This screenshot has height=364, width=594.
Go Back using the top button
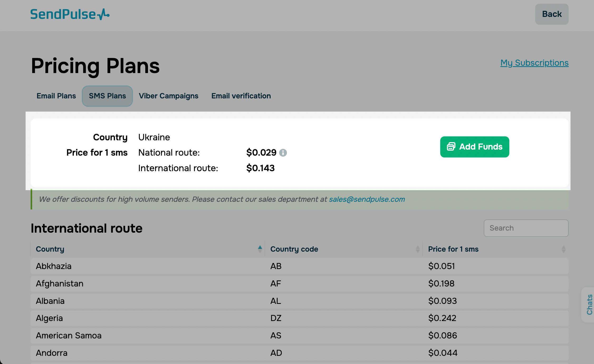point(552,14)
